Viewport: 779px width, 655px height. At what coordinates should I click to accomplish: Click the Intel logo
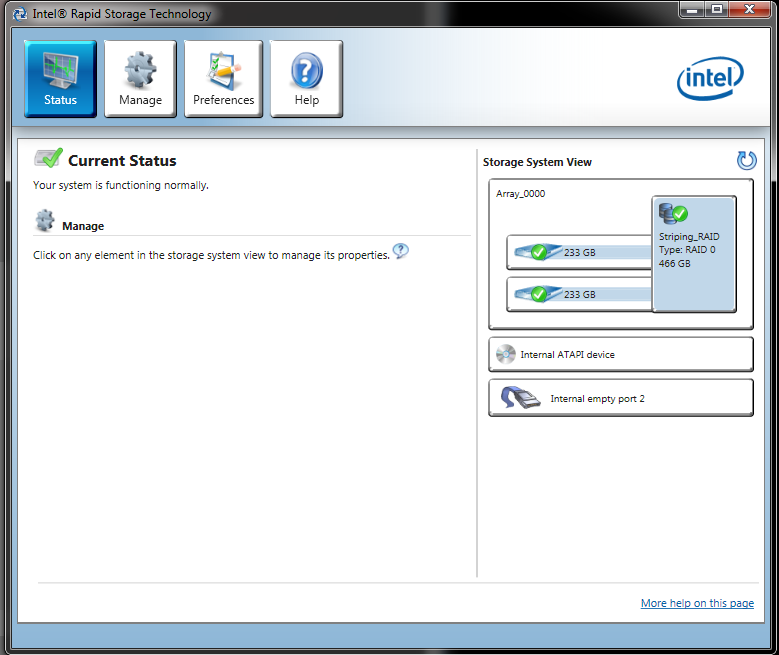click(x=710, y=79)
